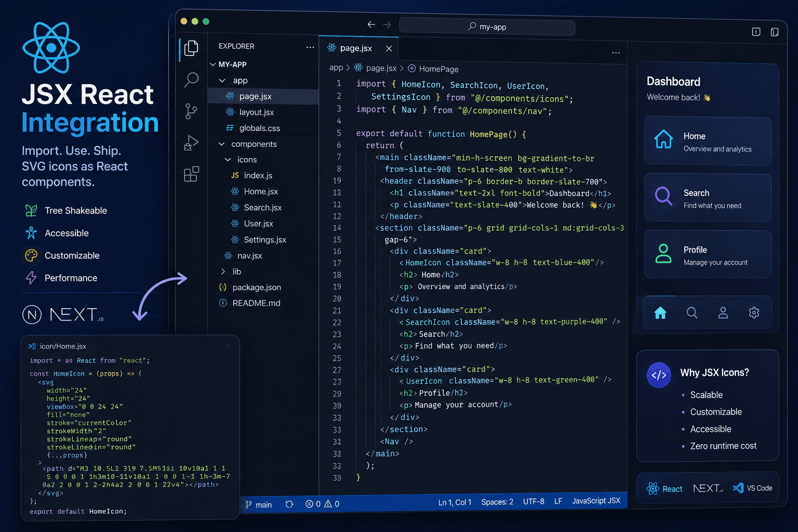Click the my-app command center search box

[x=487, y=26]
